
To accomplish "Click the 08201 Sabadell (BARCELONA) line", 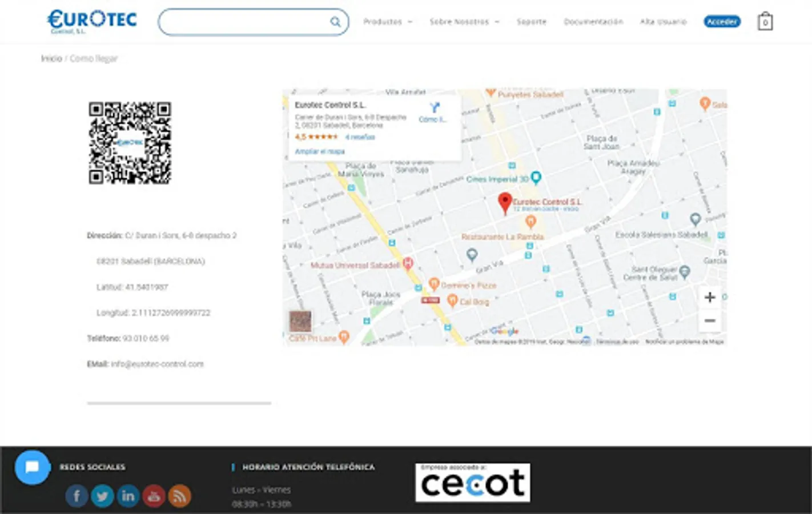I will [x=151, y=261].
